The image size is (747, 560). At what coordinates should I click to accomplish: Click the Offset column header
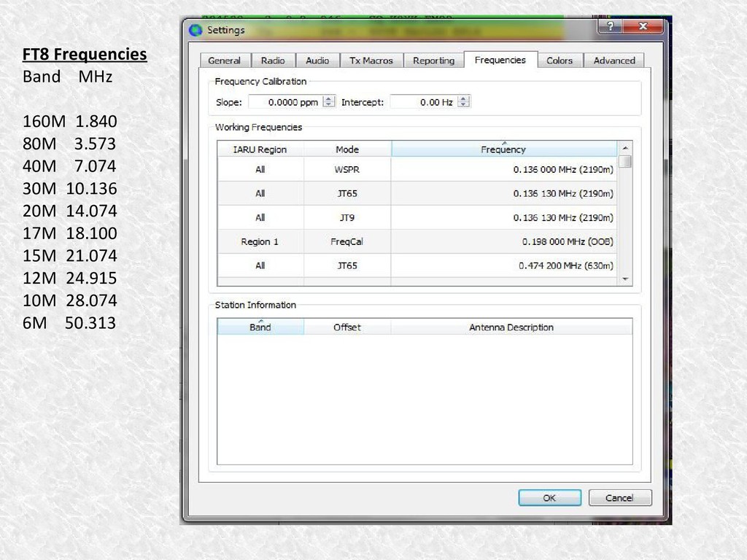pyautogui.click(x=347, y=327)
